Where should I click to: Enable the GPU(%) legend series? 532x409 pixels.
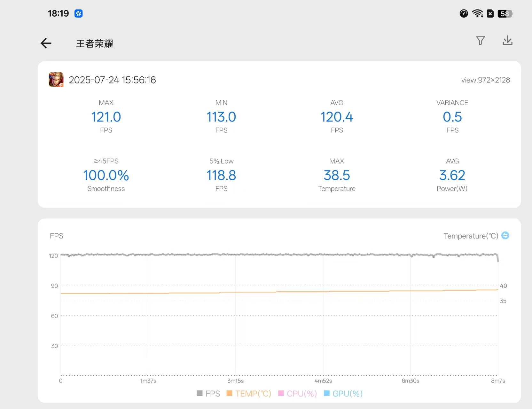343,393
